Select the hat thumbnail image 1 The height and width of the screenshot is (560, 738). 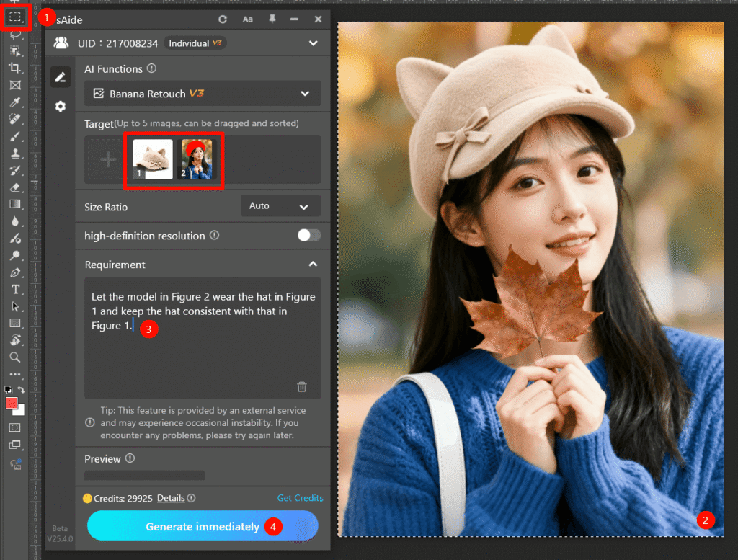click(152, 159)
